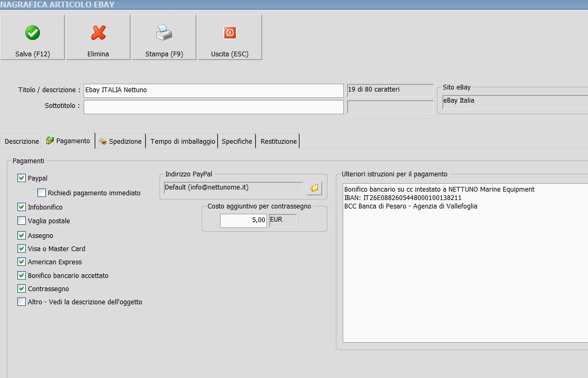588x378 pixels.
Task: Click the Default (info@nettunome.it) PayPal address field
Action: 233,187
